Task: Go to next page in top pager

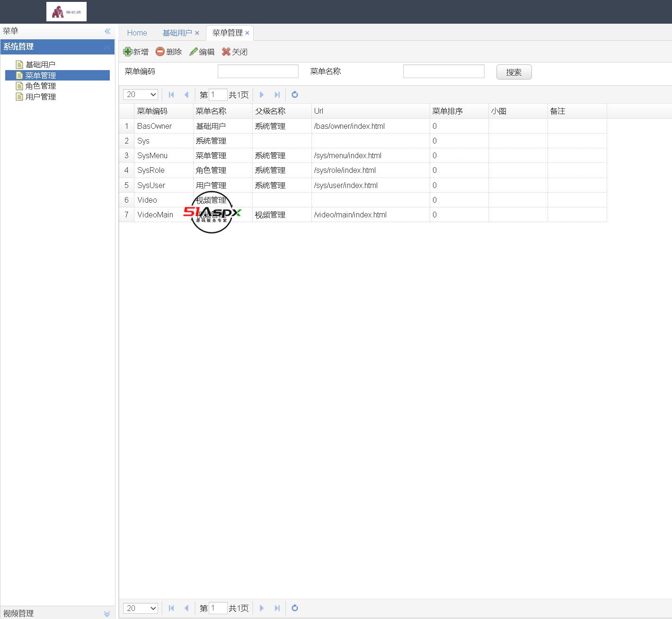Action: (262, 95)
